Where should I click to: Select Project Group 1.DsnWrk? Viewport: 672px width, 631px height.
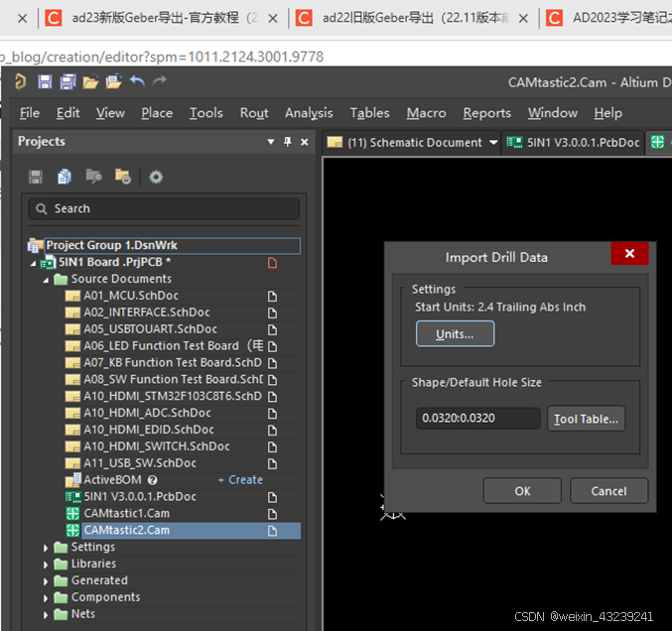[173, 245]
